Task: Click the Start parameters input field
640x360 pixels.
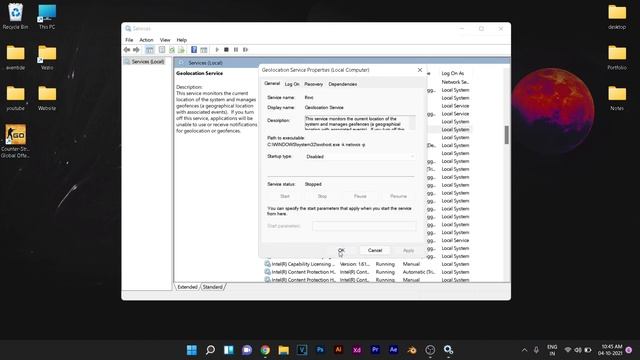Action: coord(364,226)
